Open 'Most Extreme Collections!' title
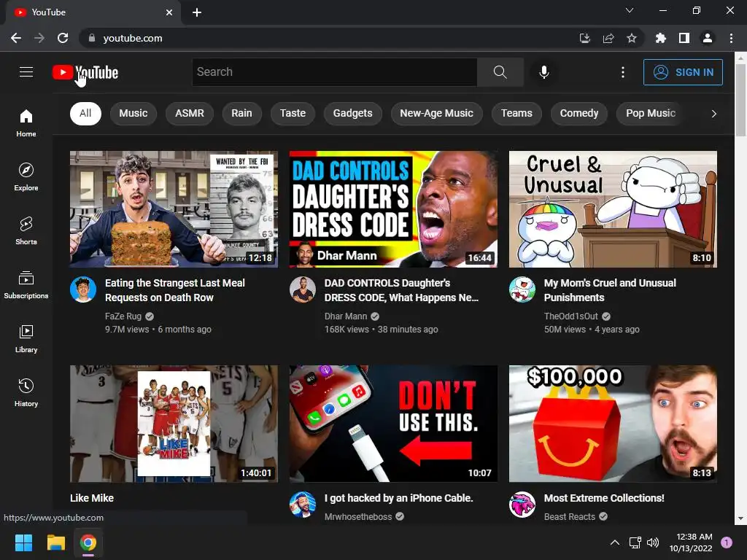The image size is (747, 560). pyautogui.click(x=604, y=498)
